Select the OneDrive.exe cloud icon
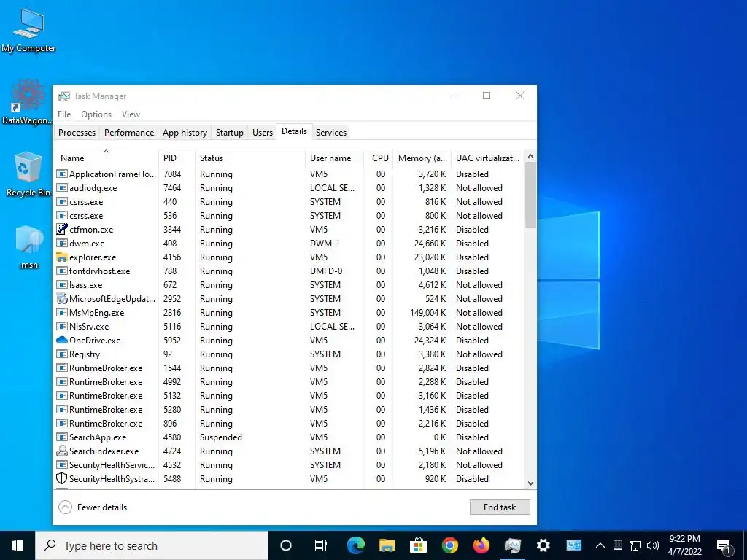This screenshot has width=747, height=560. pyautogui.click(x=61, y=340)
